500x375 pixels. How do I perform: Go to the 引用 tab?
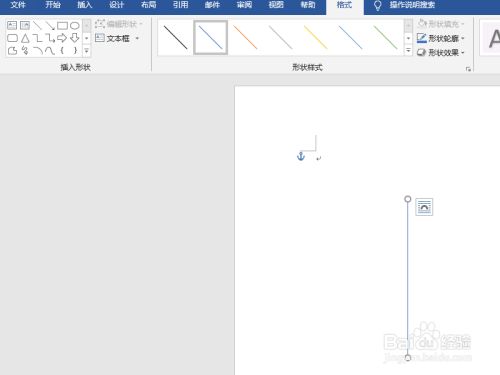coord(180,5)
